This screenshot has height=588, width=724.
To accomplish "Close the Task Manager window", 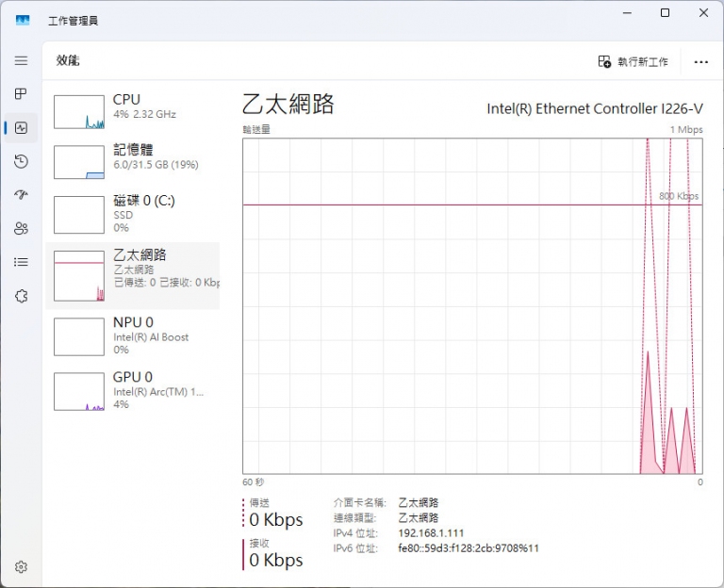I will tap(703, 13).
